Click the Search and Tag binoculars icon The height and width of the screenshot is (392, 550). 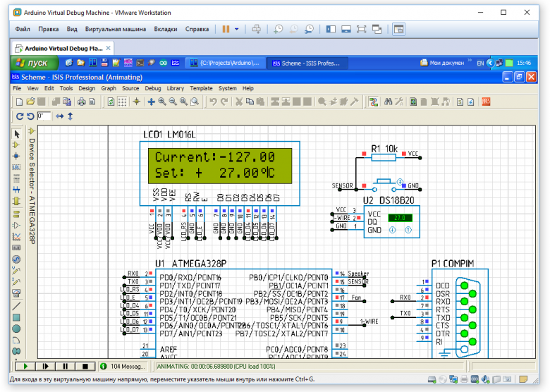388,102
